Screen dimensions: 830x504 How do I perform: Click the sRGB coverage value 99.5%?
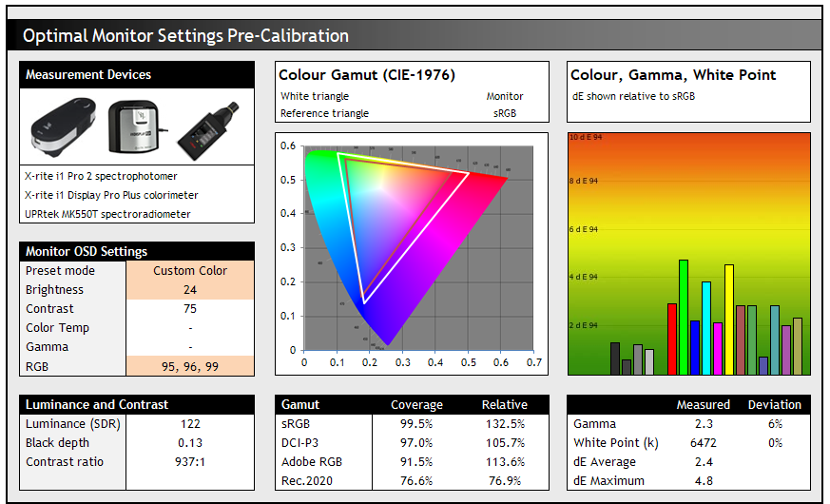416,424
